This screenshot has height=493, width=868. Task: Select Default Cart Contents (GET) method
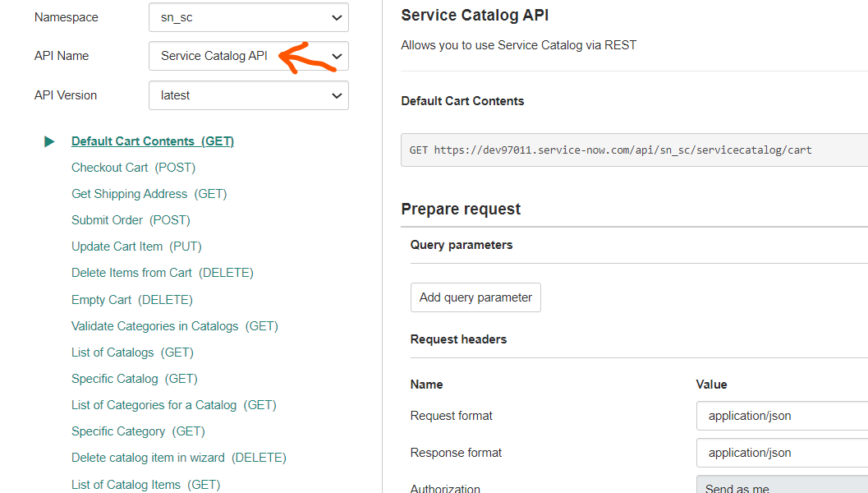click(x=152, y=141)
